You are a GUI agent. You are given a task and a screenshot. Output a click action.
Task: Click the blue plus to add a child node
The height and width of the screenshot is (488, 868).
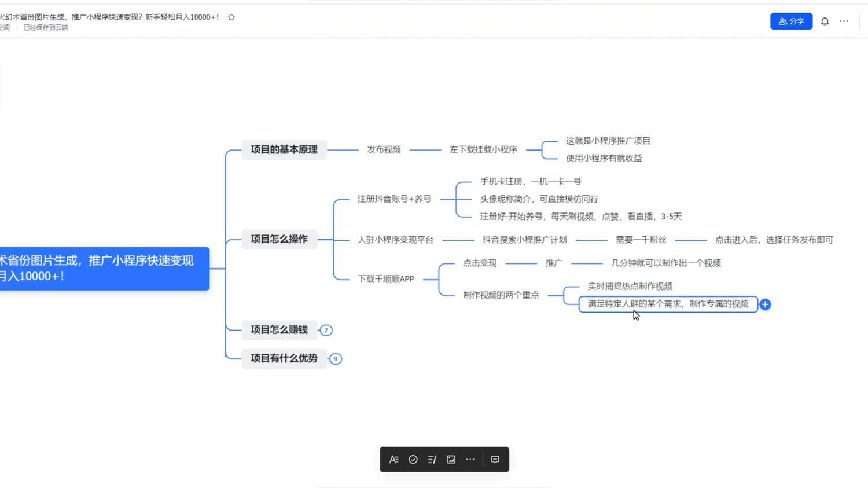[765, 303]
